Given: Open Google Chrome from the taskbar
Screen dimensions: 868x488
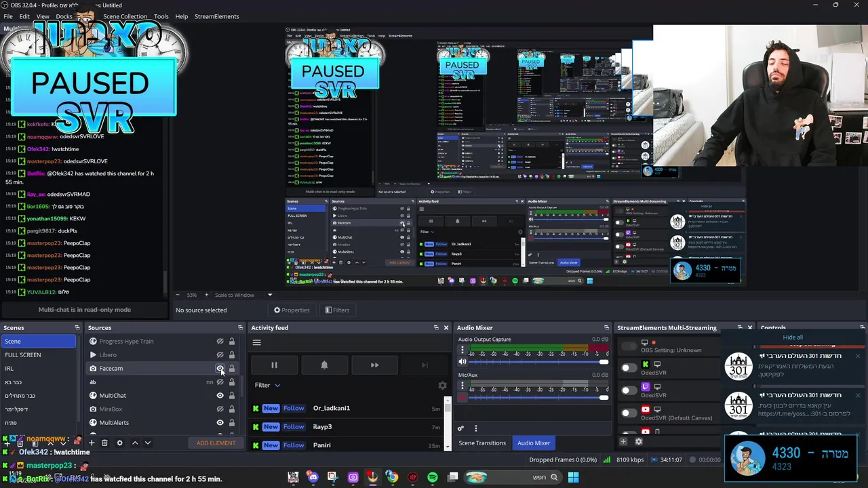Looking at the screenshot, I should point(392,477).
